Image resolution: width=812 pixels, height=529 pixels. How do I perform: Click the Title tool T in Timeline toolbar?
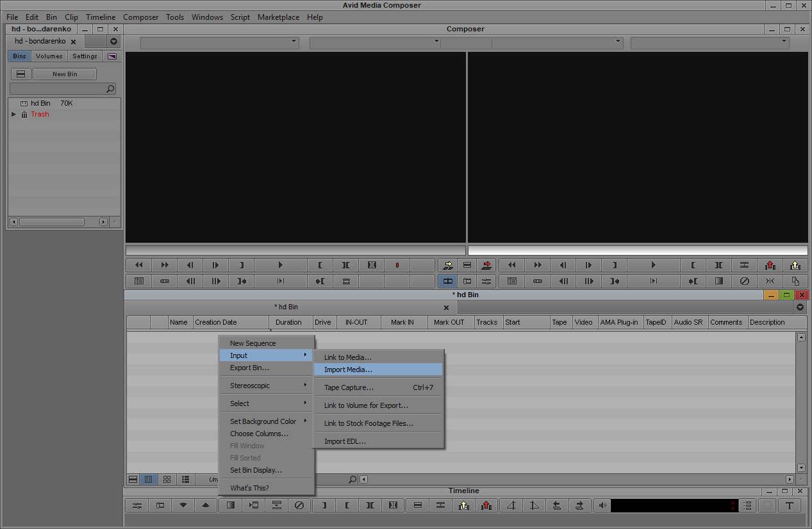790,505
